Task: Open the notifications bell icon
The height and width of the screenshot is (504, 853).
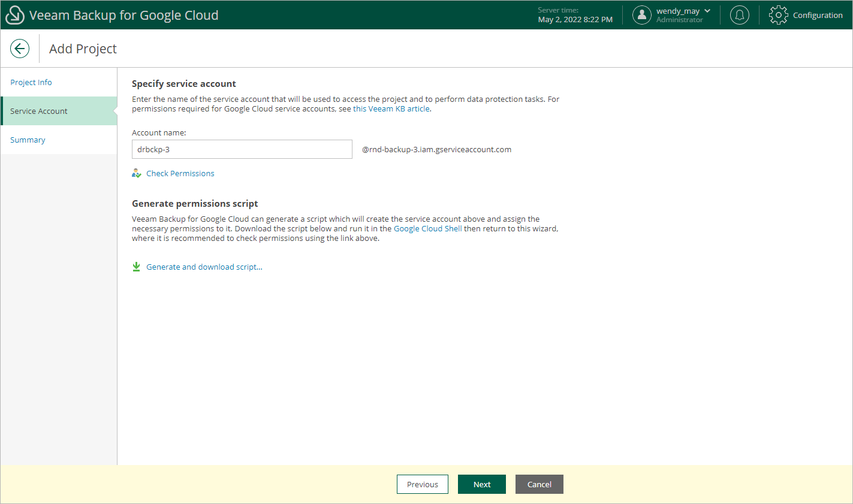Action: point(740,15)
